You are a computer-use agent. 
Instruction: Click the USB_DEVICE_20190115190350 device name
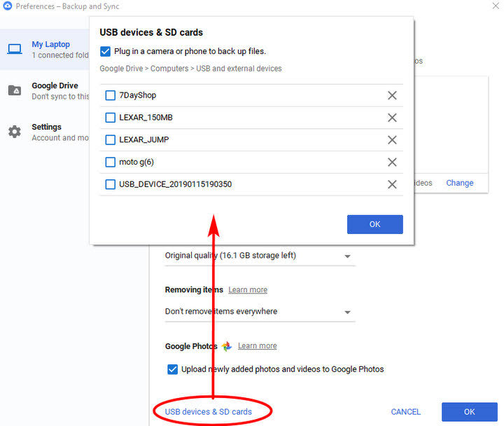[x=175, y=184]
